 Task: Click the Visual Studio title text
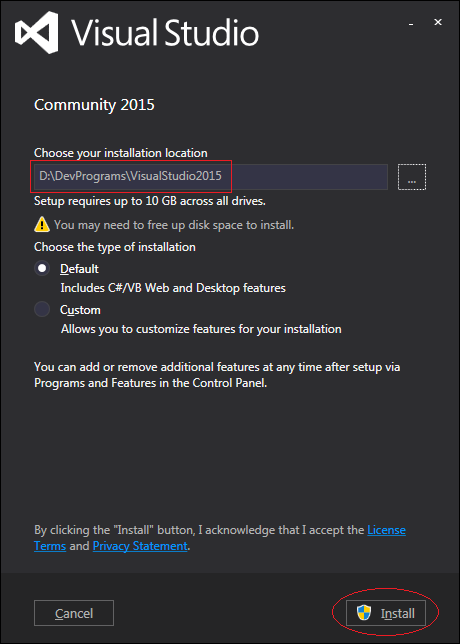(x=166, y=32)
